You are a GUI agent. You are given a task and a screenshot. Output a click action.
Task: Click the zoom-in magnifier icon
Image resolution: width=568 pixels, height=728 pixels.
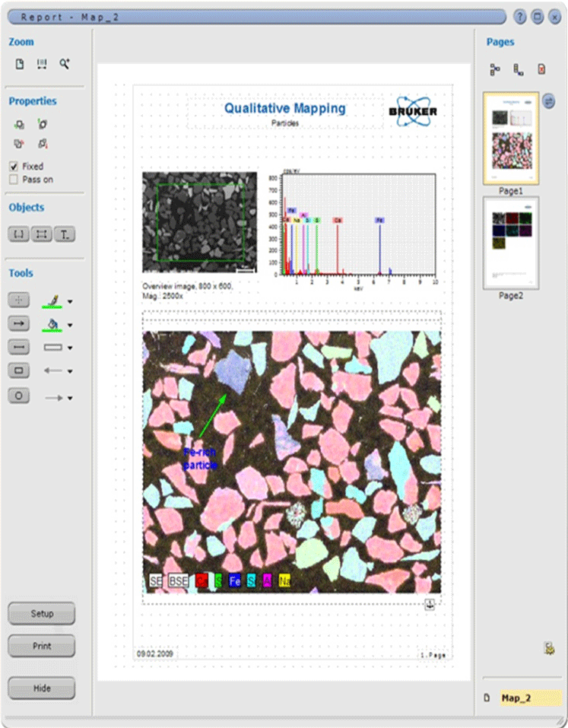(65, 65)
